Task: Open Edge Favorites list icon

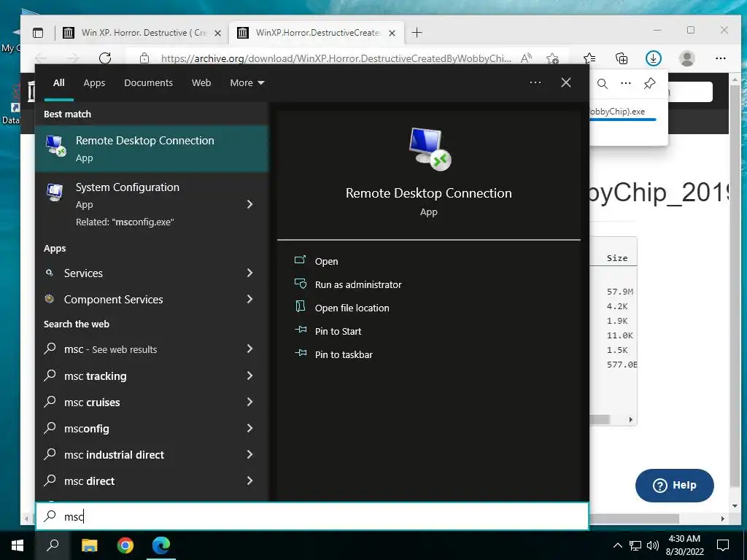Action: (x=589, y=58)
